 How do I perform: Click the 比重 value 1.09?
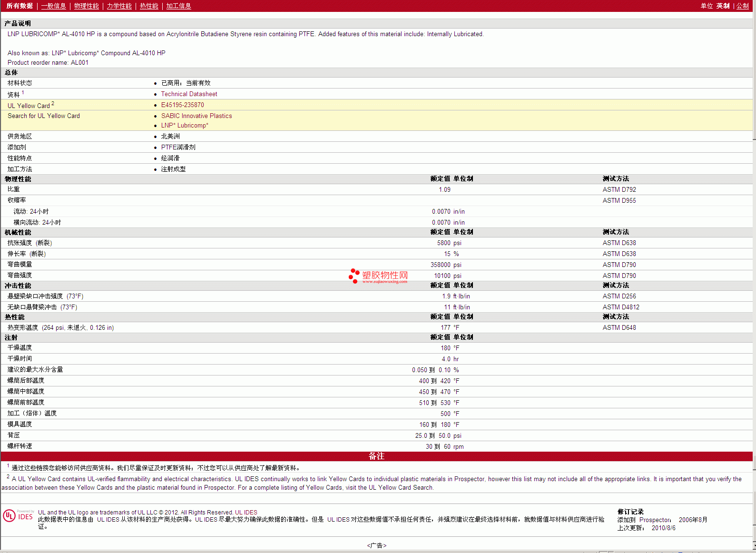pyautogui.click(x=444, y=190)
